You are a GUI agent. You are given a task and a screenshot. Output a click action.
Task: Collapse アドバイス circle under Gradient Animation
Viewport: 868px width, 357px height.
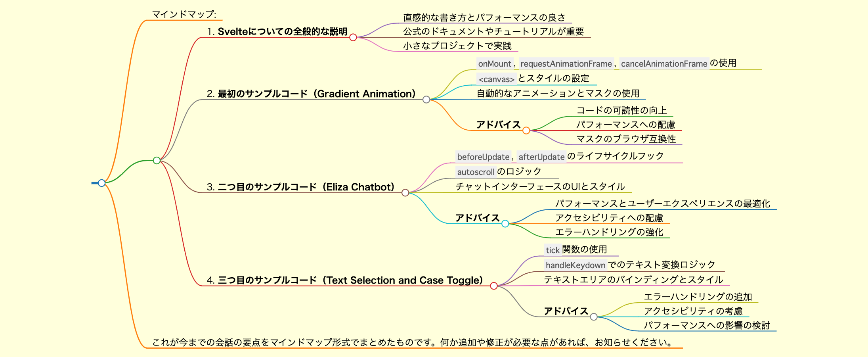click(x=526, y=131)
